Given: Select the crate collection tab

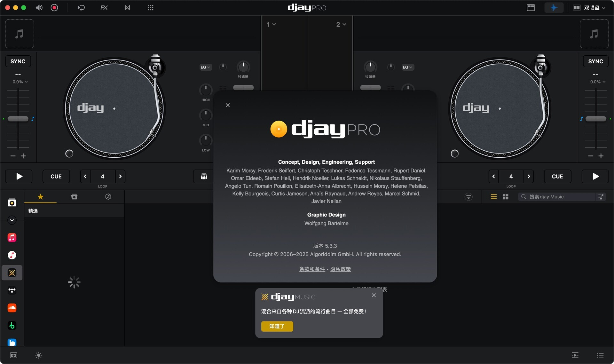Looking at the screenshot, I should pyautogui.click(x=74, y=197).
